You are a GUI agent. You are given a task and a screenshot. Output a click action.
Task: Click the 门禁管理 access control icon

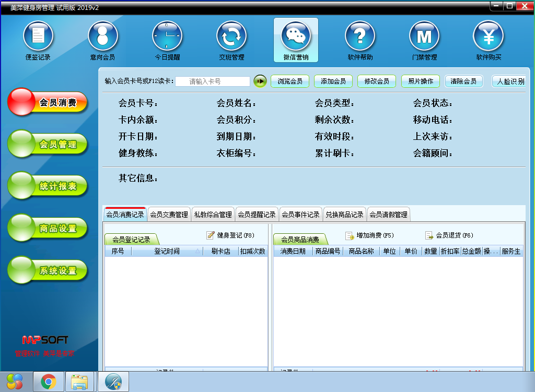(x=424, y=37)
